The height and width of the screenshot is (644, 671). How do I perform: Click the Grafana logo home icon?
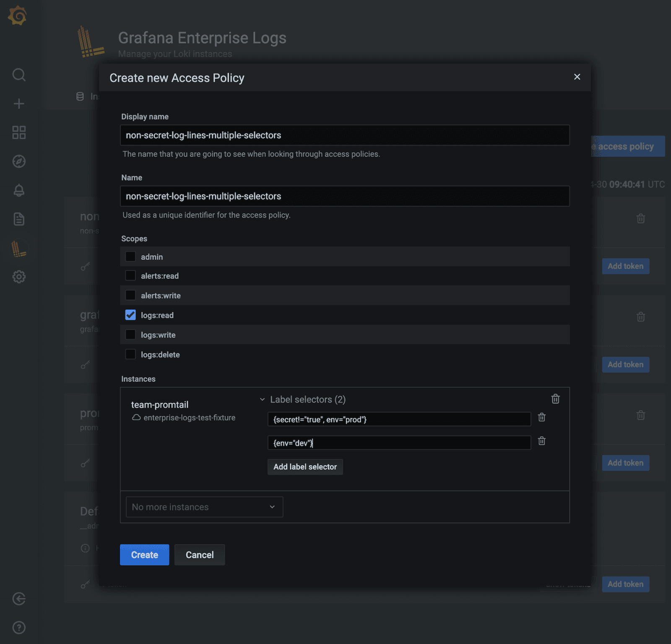pyautogui.click(x=18, y=16)
